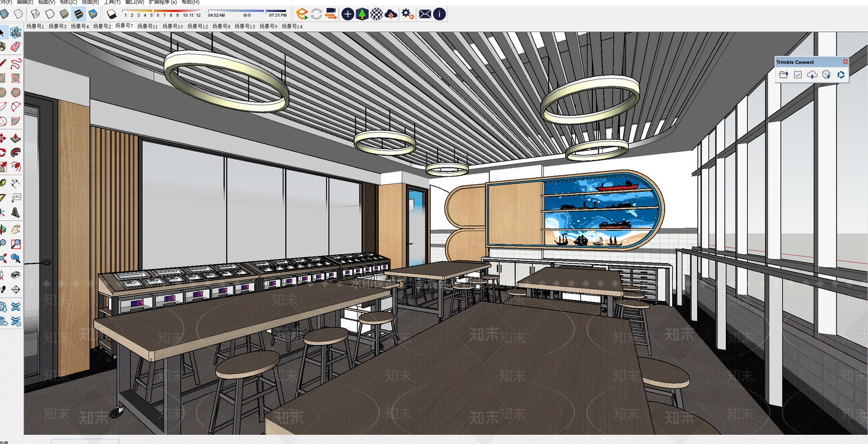
Task: Click Trimble Connect publish model cloud icon
Action: [x=812, y=75]
